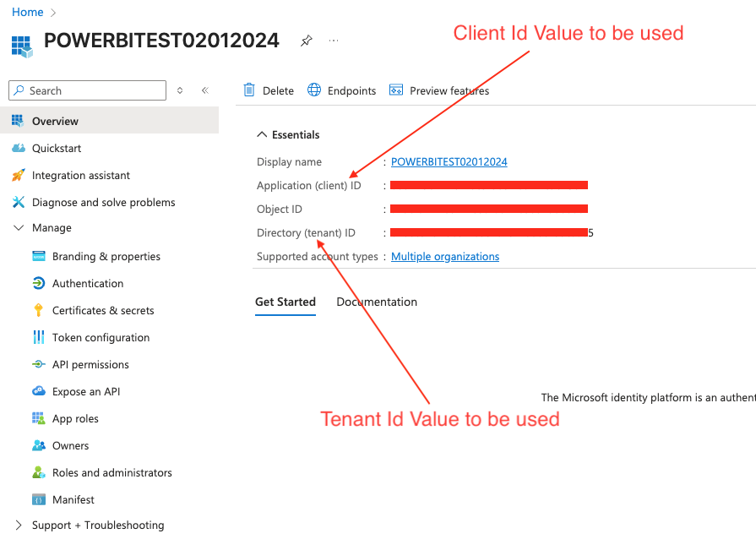Click the Preview features button label
Viewport: 756px width, 550px height.
[x=449, y=90]
